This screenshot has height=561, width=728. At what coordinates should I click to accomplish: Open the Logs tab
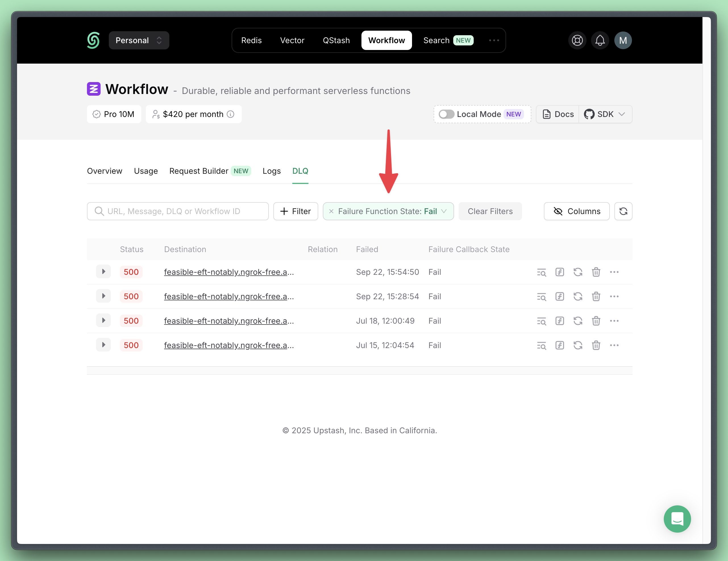tap(271, 171)
